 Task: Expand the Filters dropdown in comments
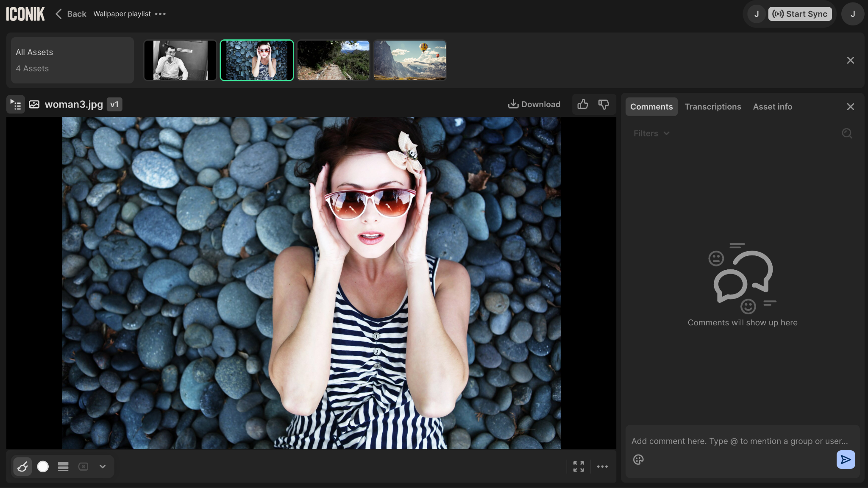(651, 133)
